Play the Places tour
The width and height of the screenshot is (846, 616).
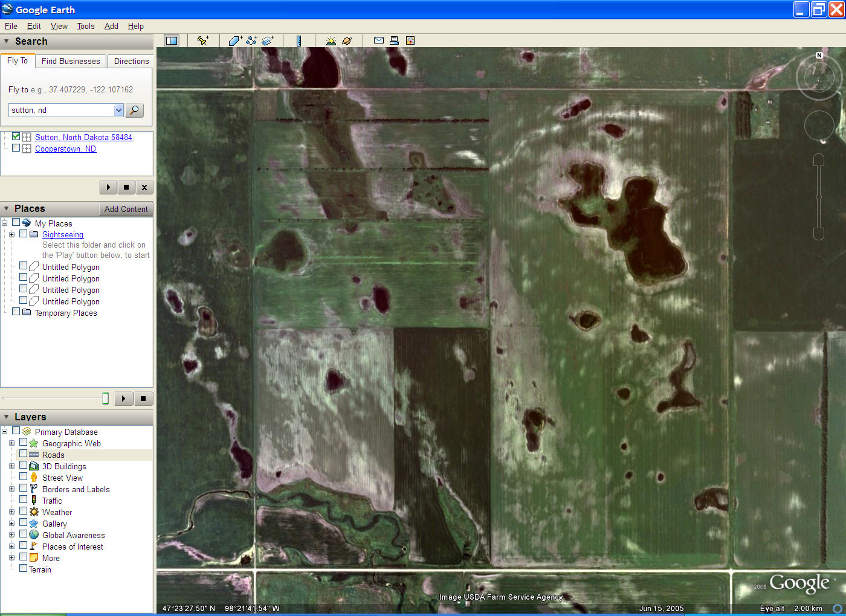[124, 399]
